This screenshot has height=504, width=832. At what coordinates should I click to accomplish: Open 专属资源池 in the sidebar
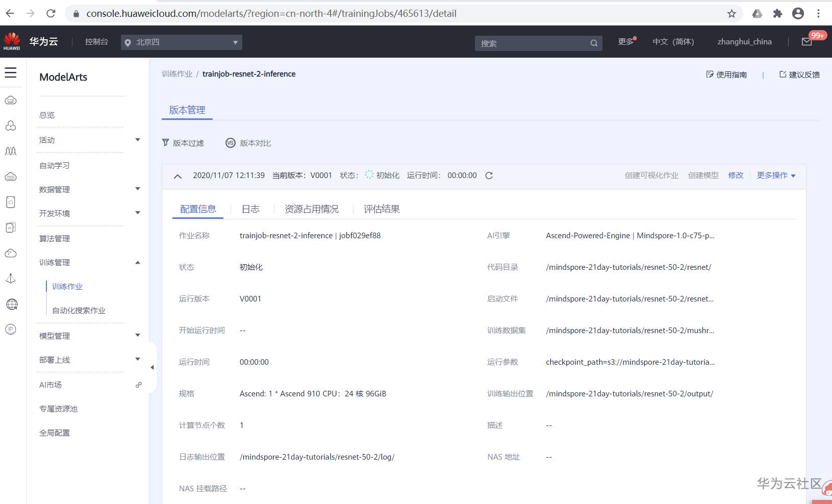coord(58,409)
